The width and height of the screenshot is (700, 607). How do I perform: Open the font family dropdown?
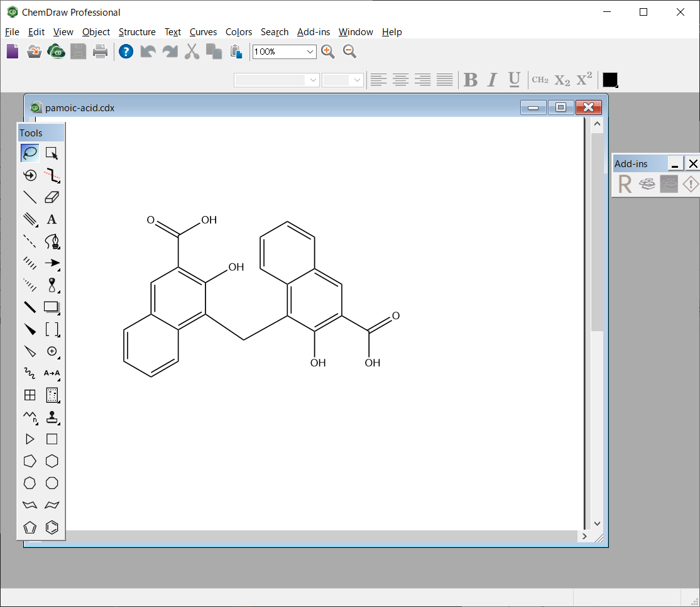click(x=312, y=80)
